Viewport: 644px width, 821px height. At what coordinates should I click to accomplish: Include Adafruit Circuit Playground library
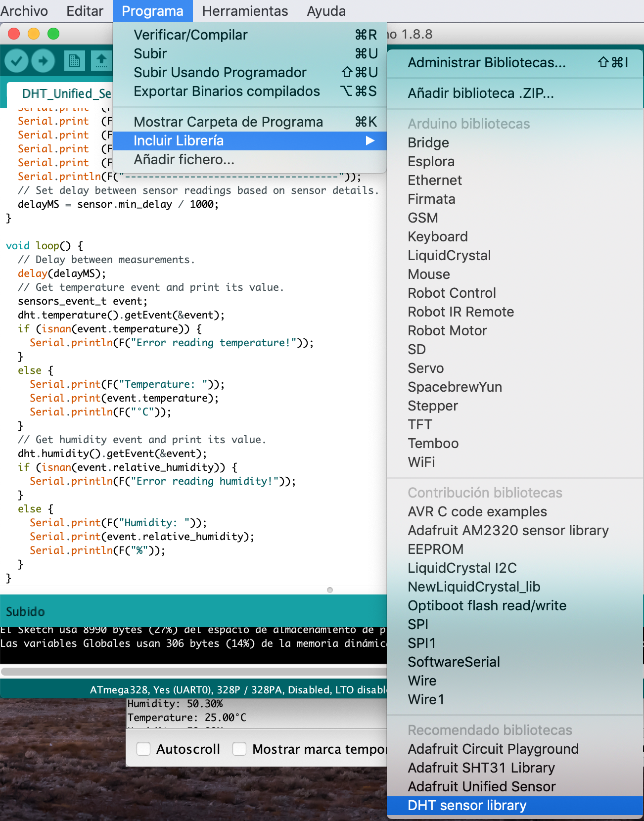(515, 749)
